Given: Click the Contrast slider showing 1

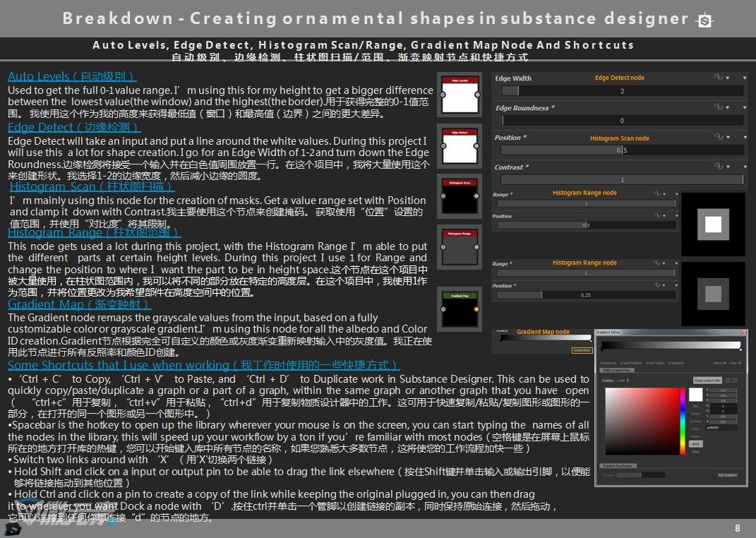Looking at the screenshot, I should click(622, 180).
